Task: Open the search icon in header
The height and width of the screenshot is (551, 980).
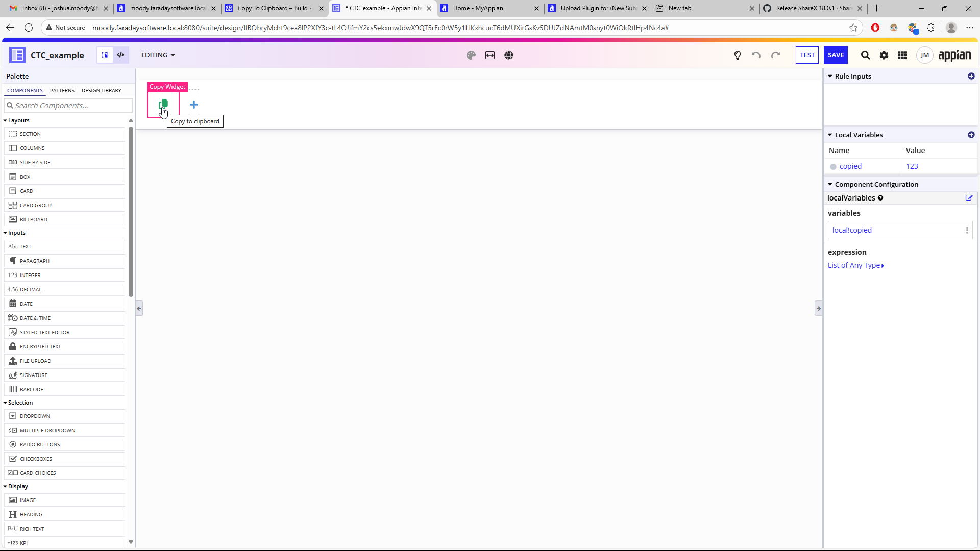Action: [x=865, y=55]
